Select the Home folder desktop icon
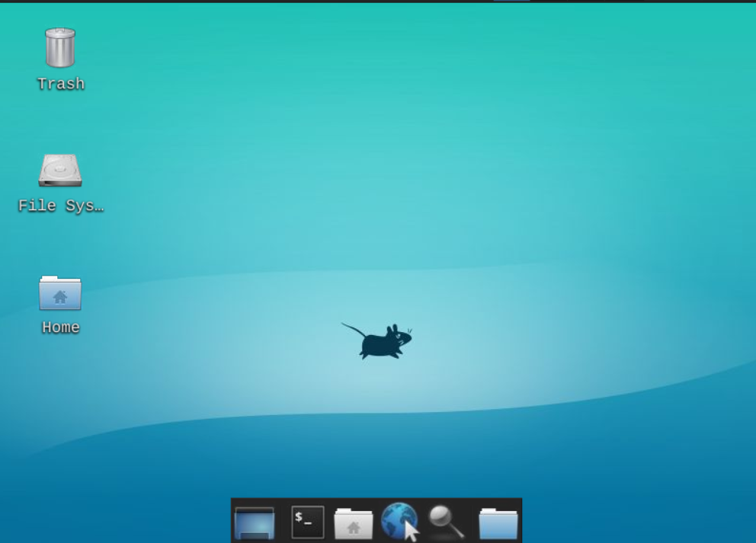The image size is (756, 543). (60, 292)
